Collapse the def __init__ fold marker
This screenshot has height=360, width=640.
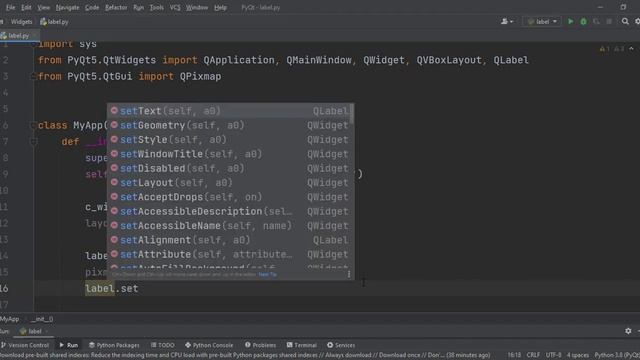coord(33,142)
